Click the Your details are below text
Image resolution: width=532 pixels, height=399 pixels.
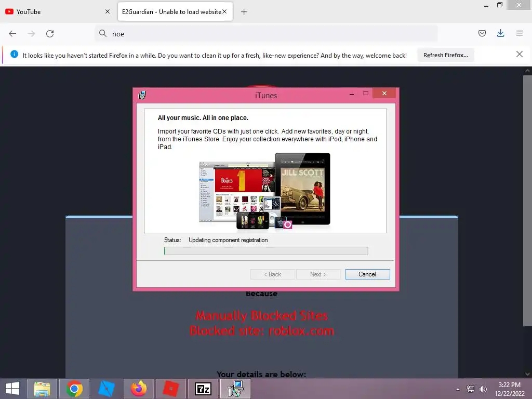(261, 374)
